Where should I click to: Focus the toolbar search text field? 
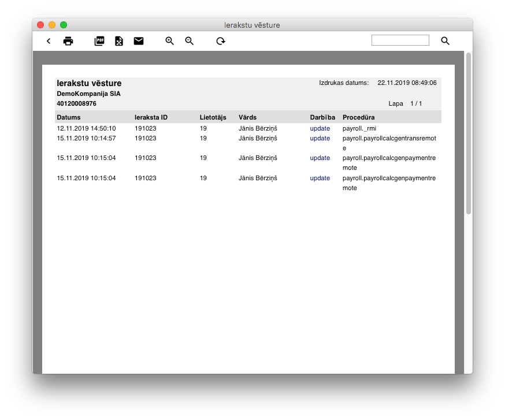[400, 40]
